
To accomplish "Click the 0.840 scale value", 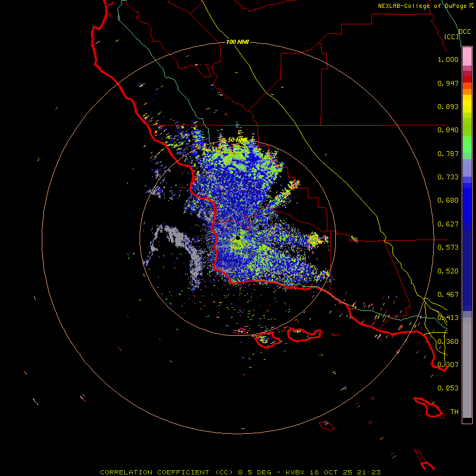I will [x=448, y=130].
